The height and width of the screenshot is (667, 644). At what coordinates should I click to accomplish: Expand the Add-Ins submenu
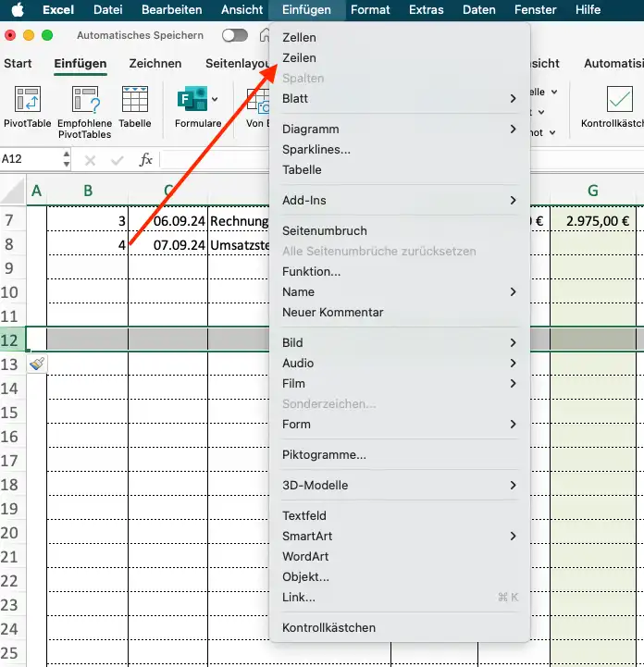[513, 200]
